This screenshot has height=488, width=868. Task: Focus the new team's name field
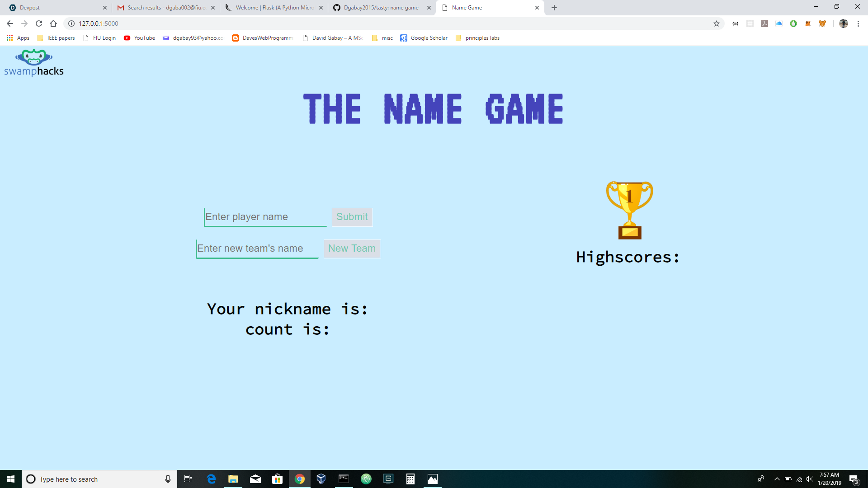257,249
